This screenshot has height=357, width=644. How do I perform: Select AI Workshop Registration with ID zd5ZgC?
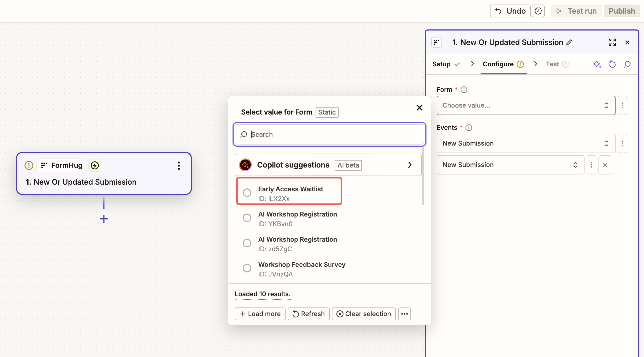coord(247,243)
